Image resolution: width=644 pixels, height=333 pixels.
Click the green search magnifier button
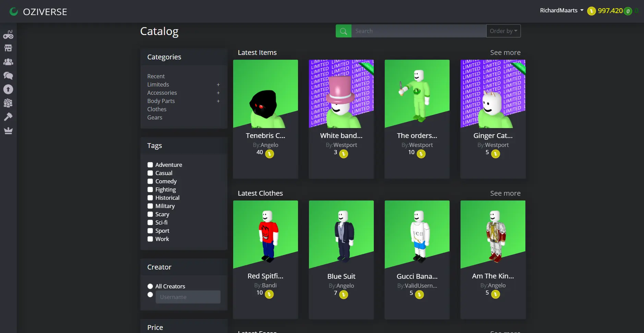343,31
